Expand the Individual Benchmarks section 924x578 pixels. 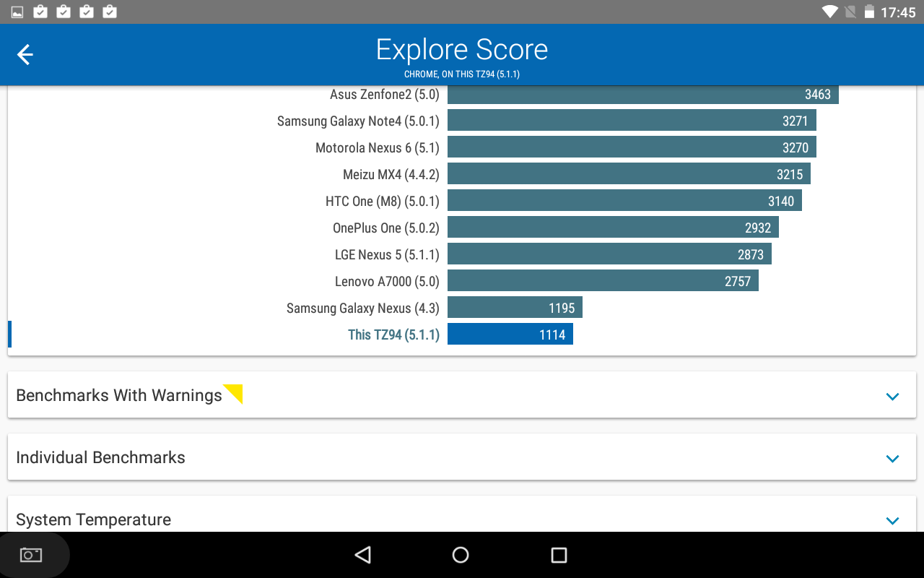[892, 458]
